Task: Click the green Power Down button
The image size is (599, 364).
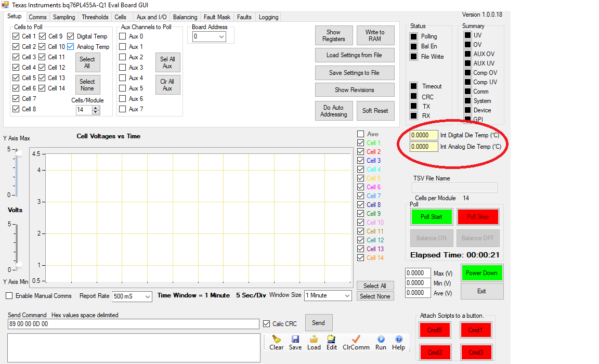Action: coord(481,273)
